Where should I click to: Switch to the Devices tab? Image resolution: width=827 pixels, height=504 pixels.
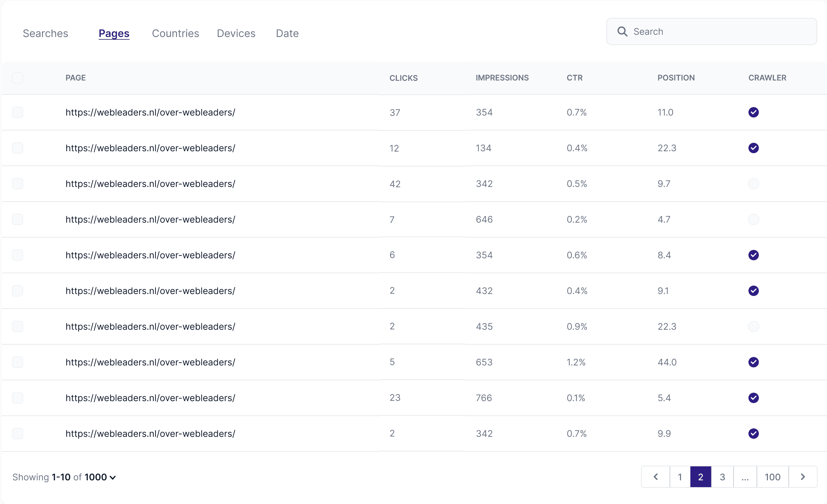click(x=236, y=33)
